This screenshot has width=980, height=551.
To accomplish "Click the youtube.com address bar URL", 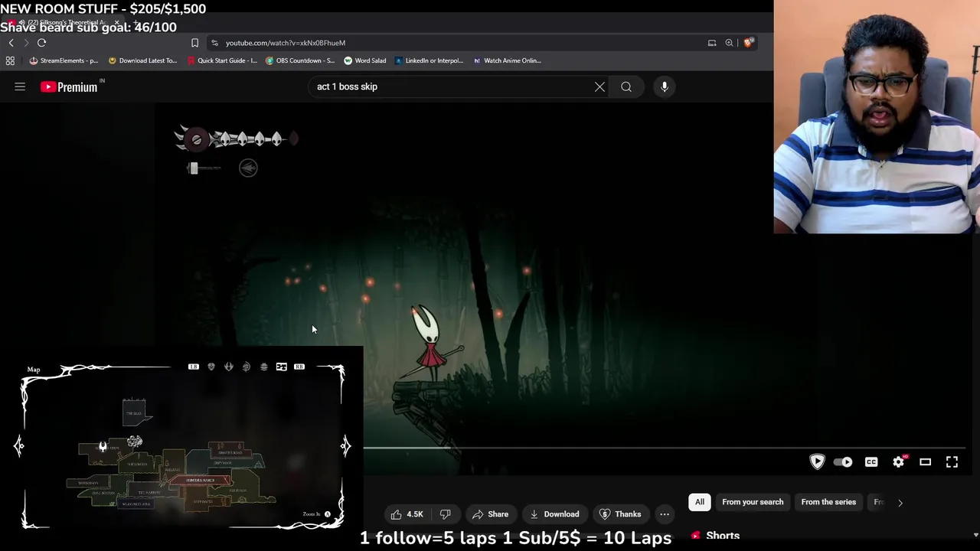I will click(286, 43).
